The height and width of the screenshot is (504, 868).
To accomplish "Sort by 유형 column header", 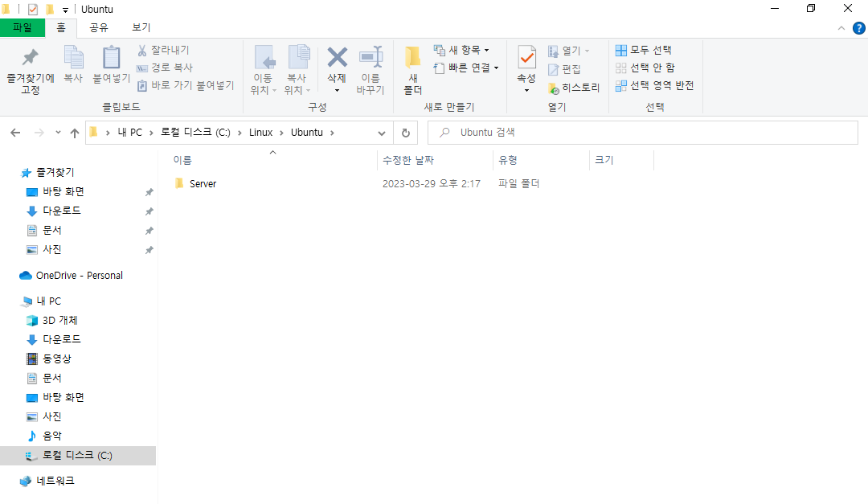I will click(508, 161).
